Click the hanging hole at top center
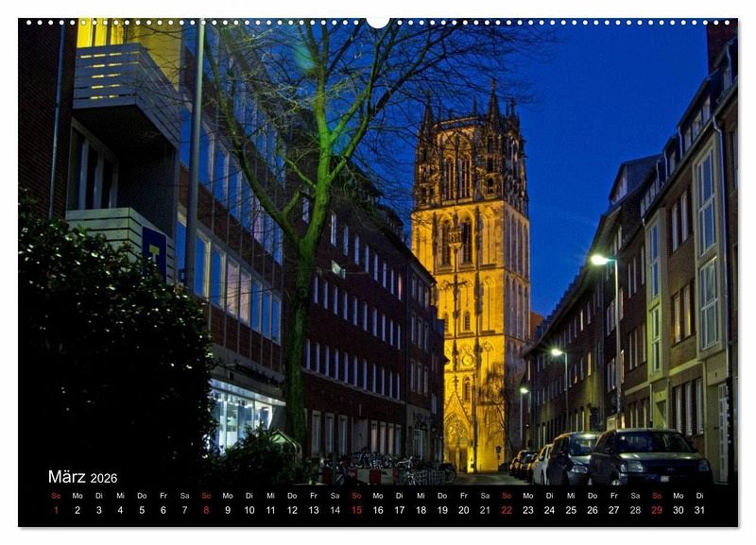The image size is (756, 545). (378, 21)
